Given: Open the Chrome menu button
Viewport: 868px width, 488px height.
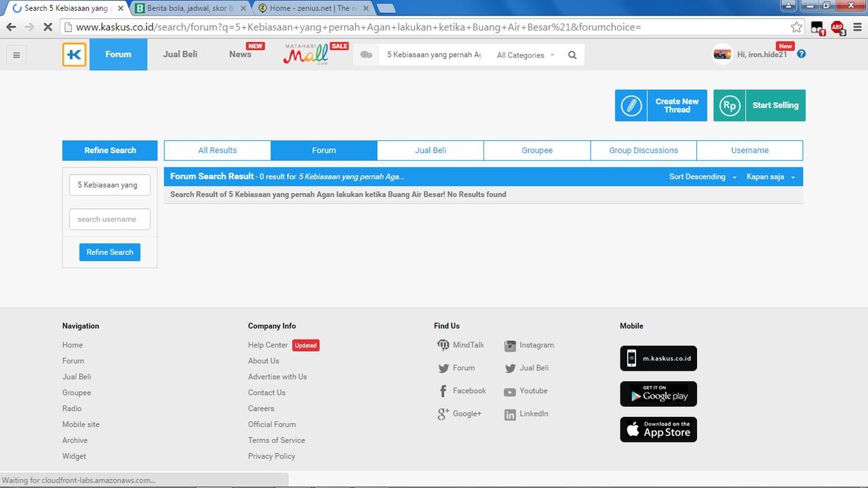Looking at the screenshot, I should [x=857, y=27].
